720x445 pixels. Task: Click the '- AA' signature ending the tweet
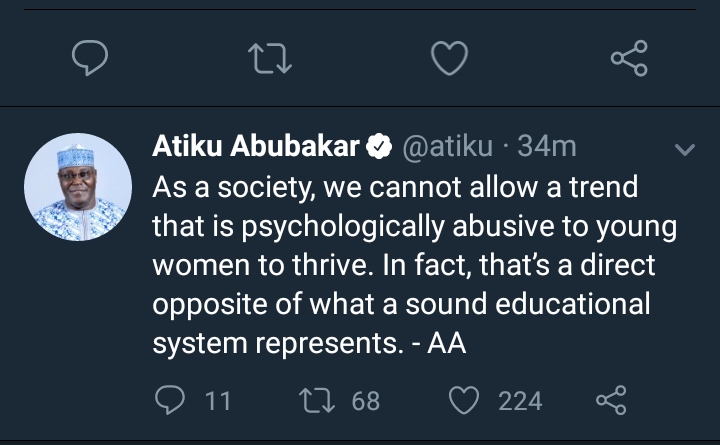tap(441, 343)
